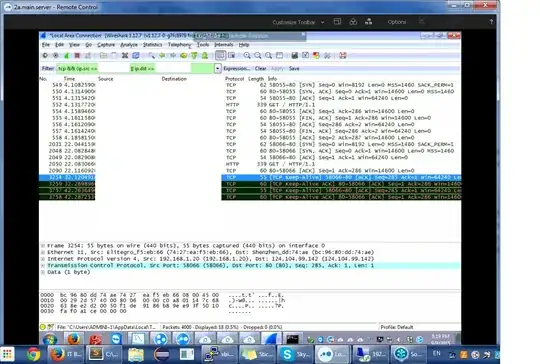Click the green shark fin start capture icon
The height and width of the screenshot is (364, 540).
[66, 55]
